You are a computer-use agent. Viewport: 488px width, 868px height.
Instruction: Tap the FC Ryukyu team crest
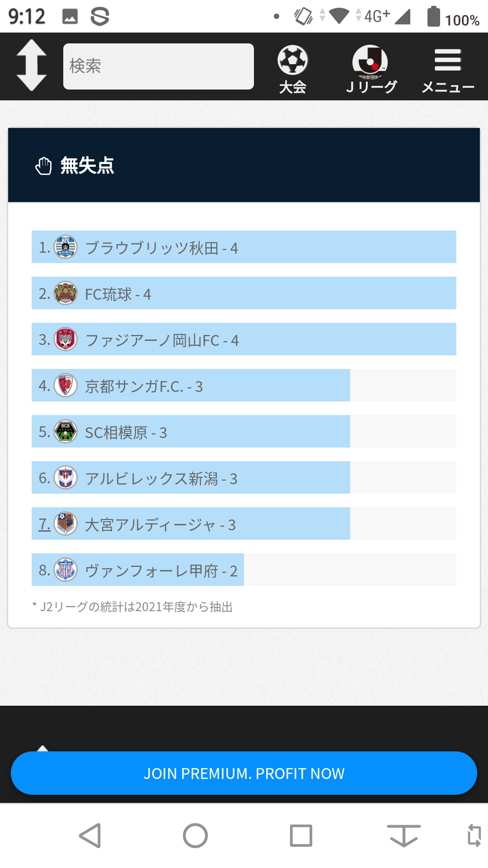click(66, 293)
